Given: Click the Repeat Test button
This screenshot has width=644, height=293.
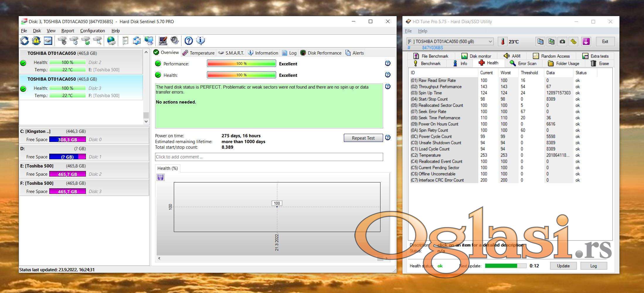Looking at the screenshot, I should (363, 138).
